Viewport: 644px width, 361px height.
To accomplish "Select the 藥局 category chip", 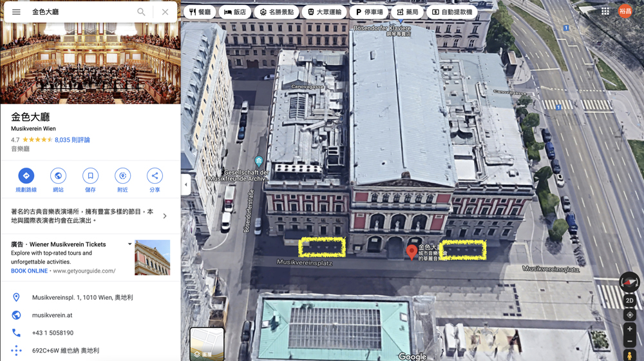I will point(407,12).
